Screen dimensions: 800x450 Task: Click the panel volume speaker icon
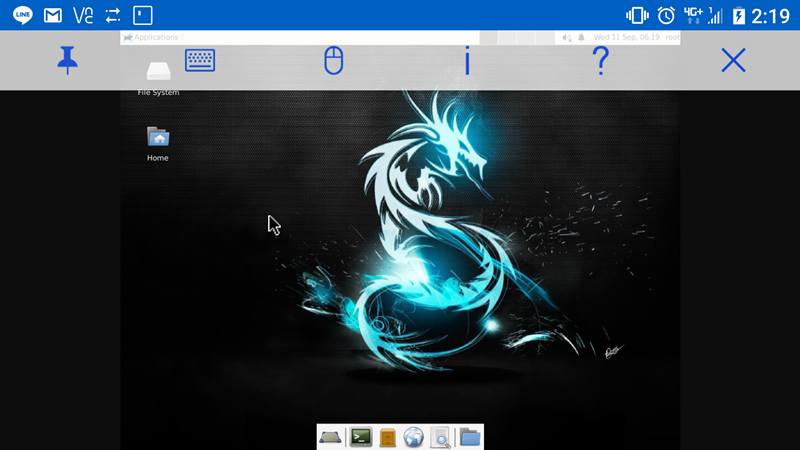click(x=566, y=37)
